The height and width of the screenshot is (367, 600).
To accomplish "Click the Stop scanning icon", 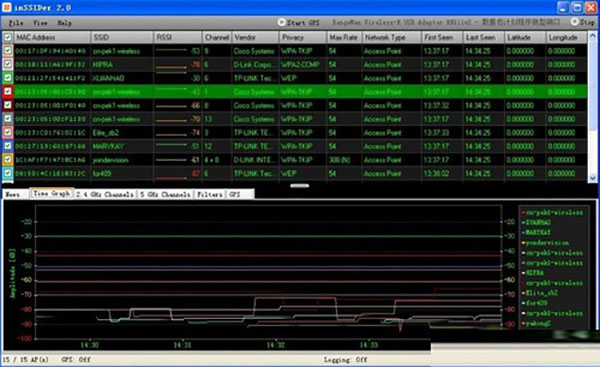I will tap(574, 22).
